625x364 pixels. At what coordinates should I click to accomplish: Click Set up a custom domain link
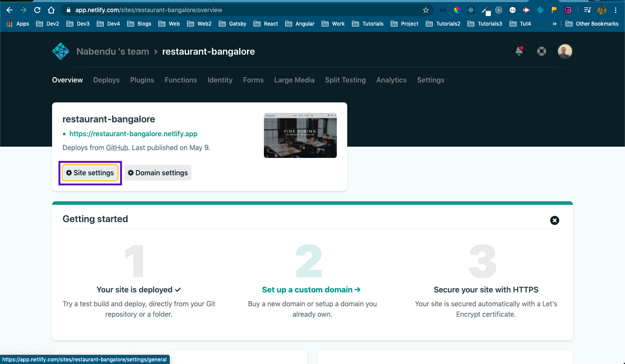(311, 289)
